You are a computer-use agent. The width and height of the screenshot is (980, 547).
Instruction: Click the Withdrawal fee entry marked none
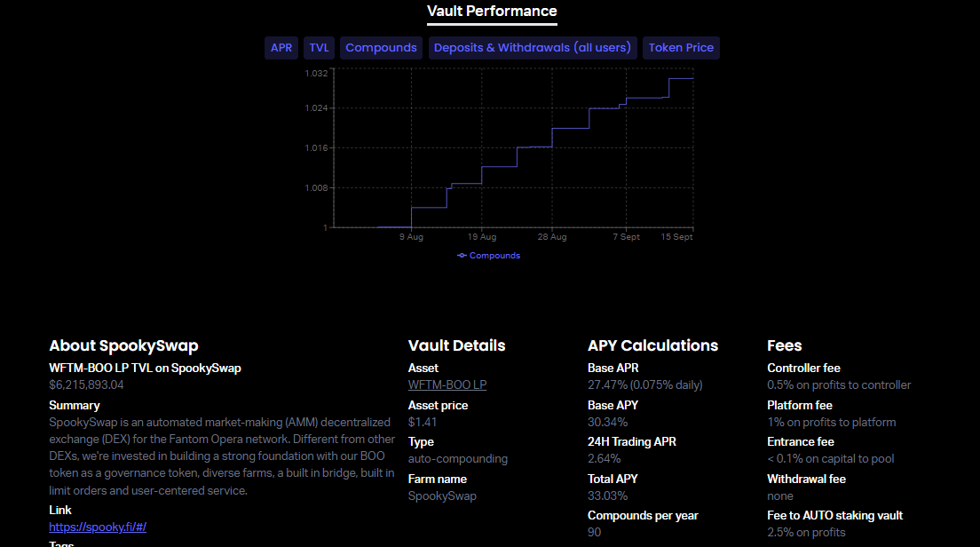pyautogui.click(x=780, y=495)
